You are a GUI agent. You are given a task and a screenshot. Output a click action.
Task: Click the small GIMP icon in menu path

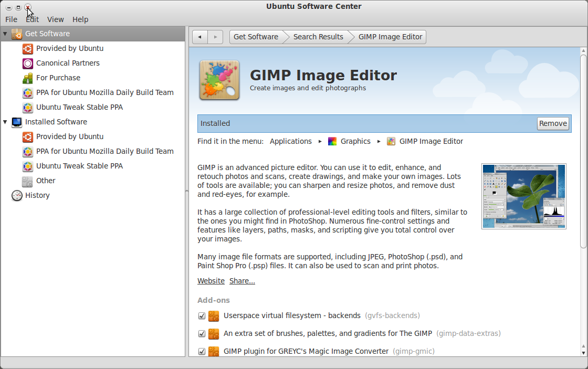click(391, 141)
